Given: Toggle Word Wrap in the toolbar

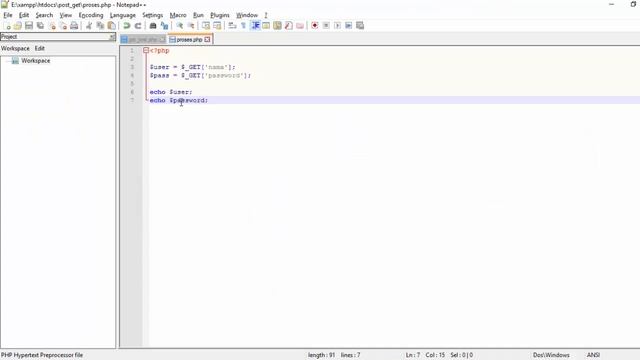Looking at the screenshot, I should 232,26.
